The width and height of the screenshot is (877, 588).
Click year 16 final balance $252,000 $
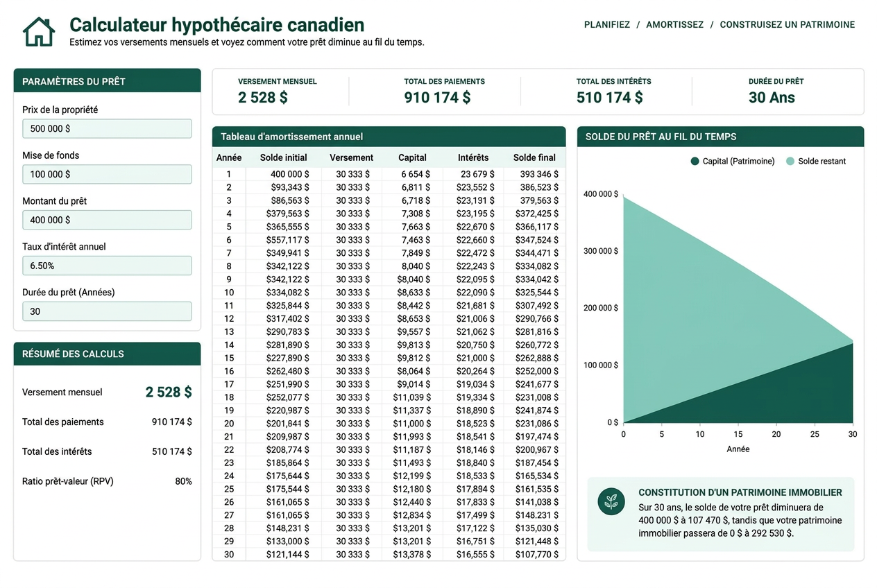(x=537, y=372)
